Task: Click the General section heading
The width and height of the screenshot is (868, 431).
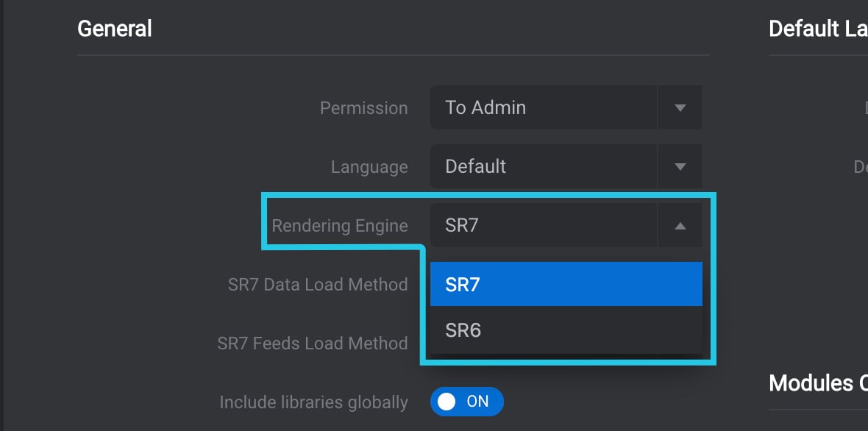Action: tap(115, 28)
